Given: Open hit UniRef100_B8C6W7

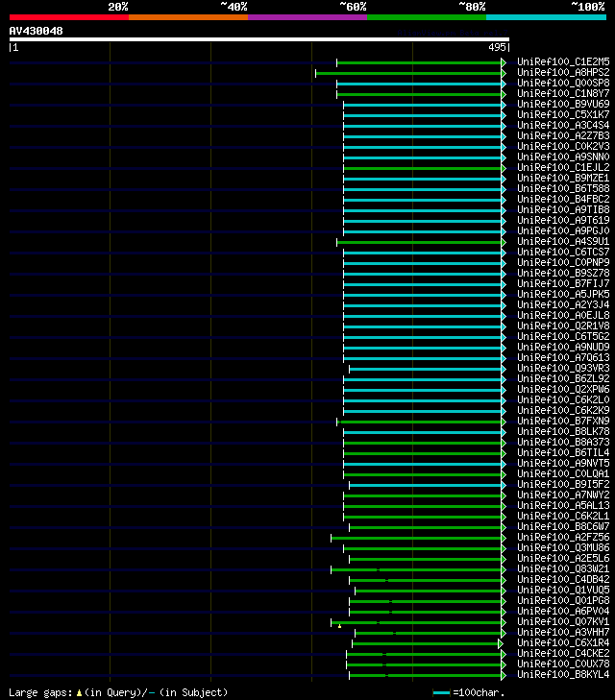Looking at the screenshot, I should coord(563,527).
